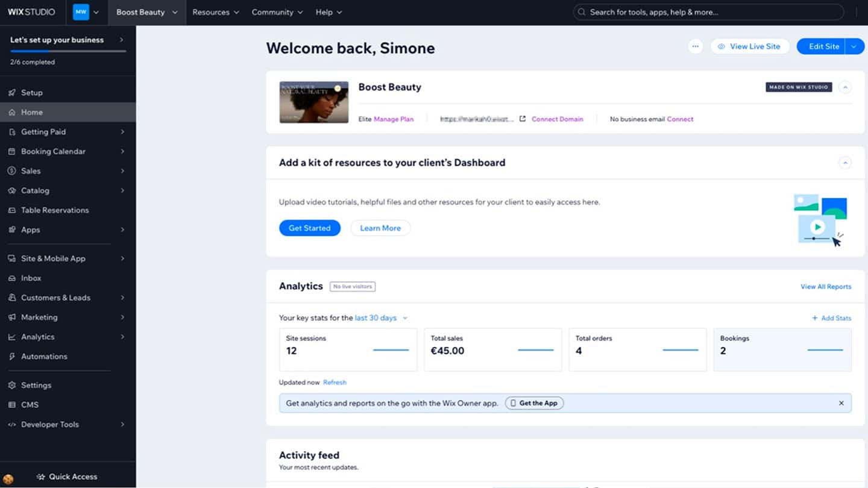The height and width of the screenshot is (488, 868).
Task: Click the three-dots more actions icon
Action: pyautogui.click(x=695, y=46)
